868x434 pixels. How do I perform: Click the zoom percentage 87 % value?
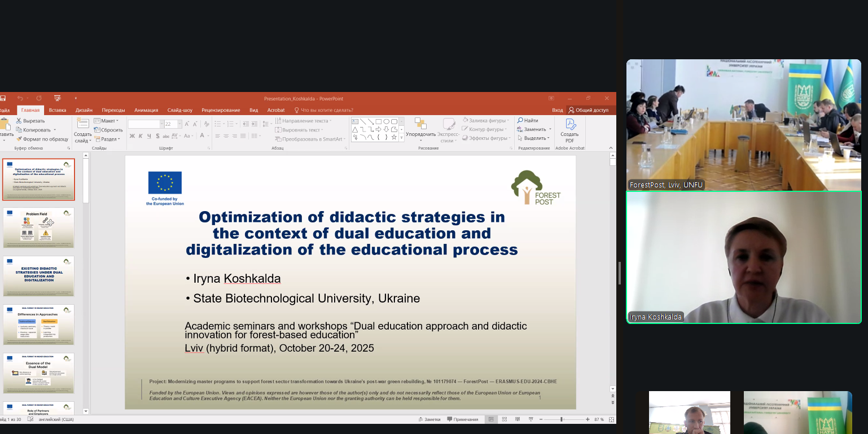(x=599, y=419)
